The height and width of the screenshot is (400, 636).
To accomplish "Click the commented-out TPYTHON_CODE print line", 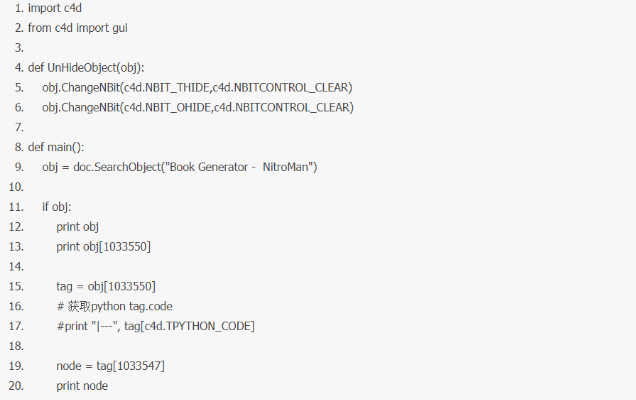I will pyautogui.click(x=155, y=327).
